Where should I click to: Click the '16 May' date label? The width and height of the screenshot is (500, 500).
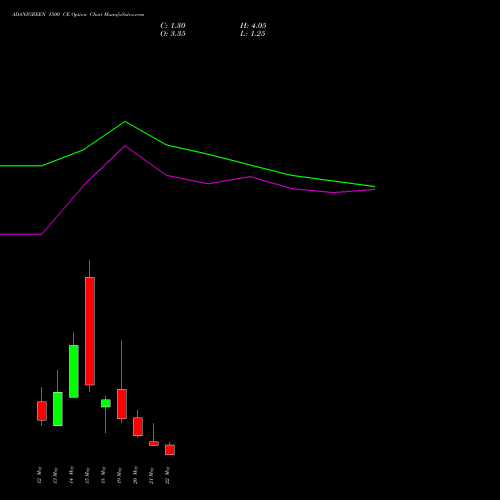coord(103,475)
